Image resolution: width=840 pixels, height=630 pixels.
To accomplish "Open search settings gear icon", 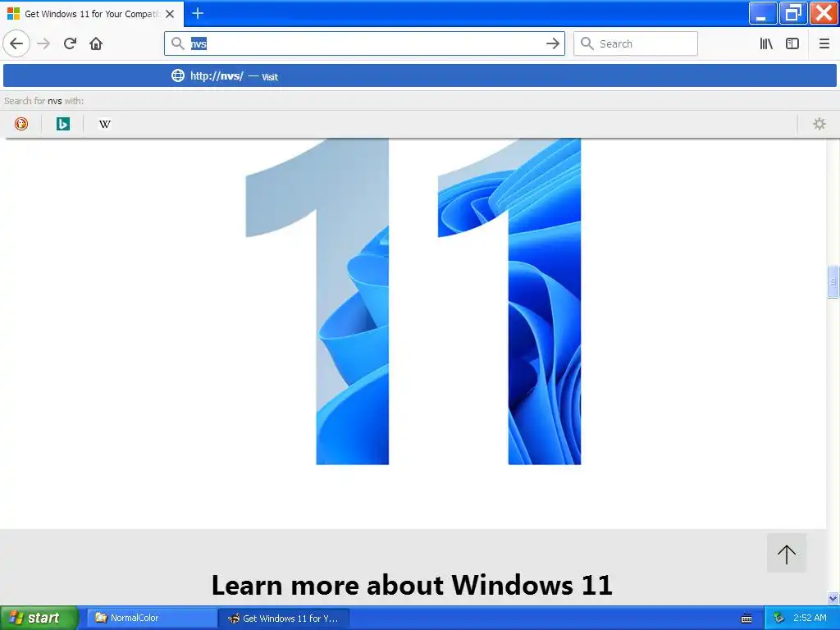I will point(819,124).
